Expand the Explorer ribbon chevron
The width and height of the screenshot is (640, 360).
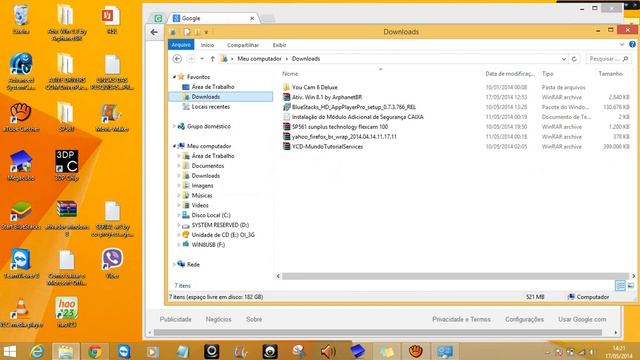[622, 44]
